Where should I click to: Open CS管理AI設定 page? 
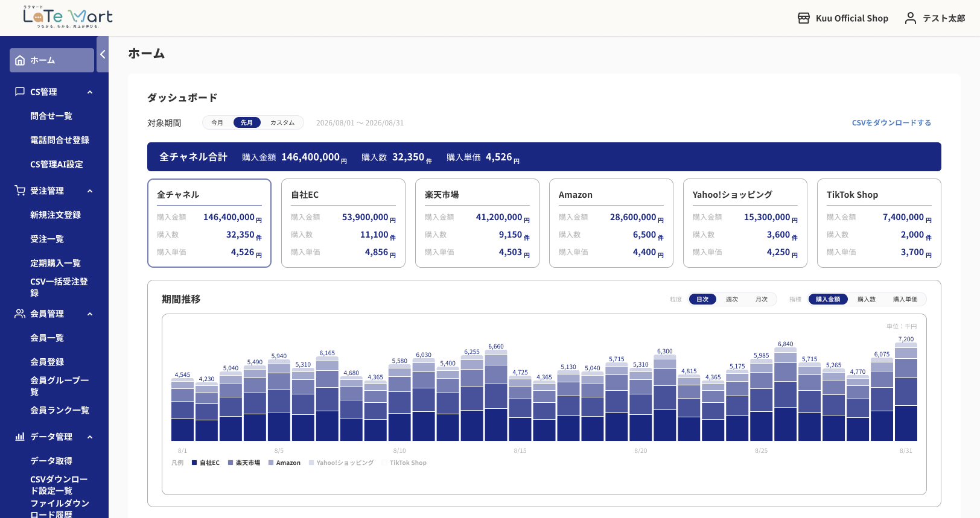57,164
